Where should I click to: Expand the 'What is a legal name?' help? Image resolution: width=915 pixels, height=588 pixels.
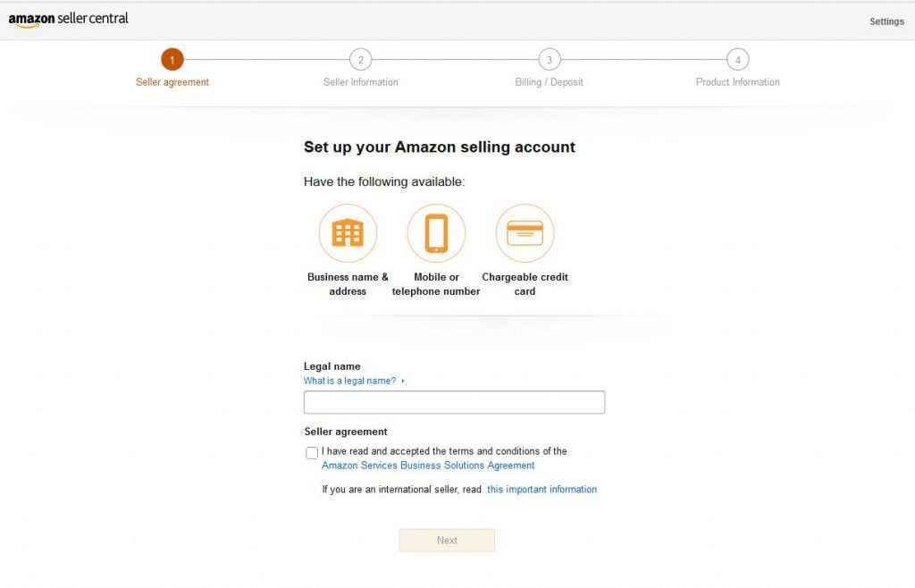tap(353, 381)
